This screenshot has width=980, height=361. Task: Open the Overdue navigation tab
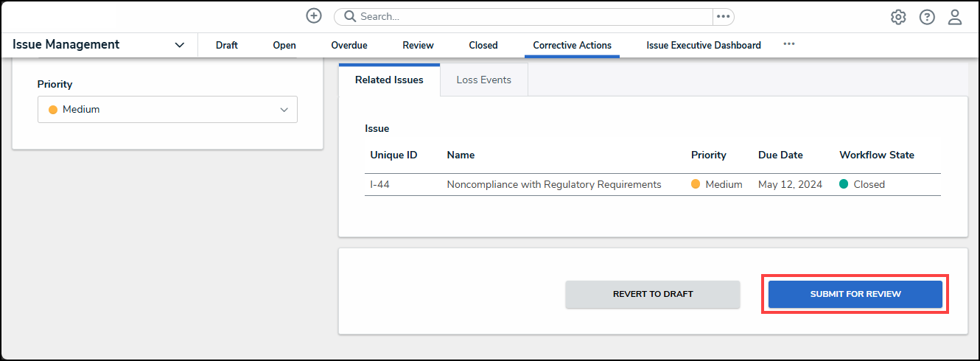pos(349,45)
